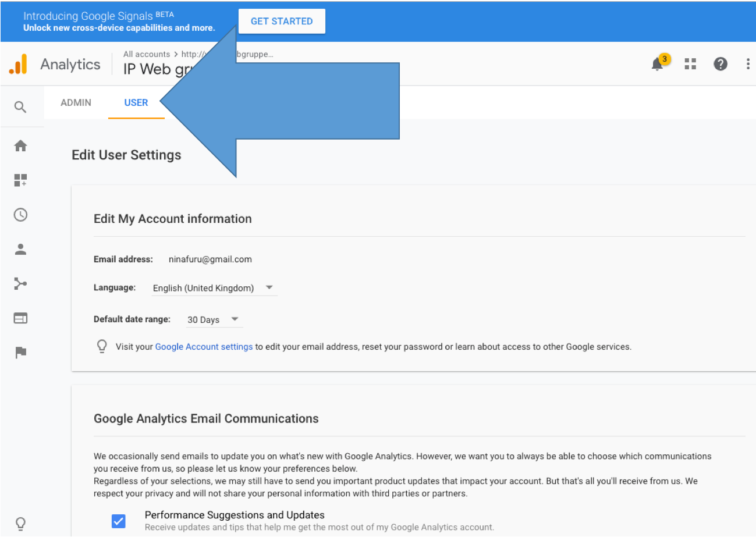Viewport: 756px width, 537px height.
Task: Click the Google Analytics logo
Action: click(x=18, y=64)
